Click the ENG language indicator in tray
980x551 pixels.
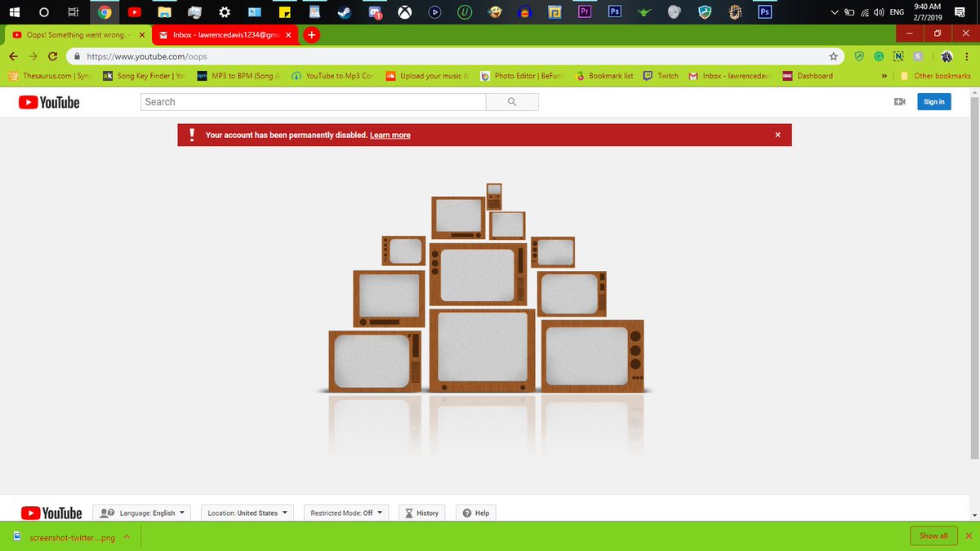point(897,12)
